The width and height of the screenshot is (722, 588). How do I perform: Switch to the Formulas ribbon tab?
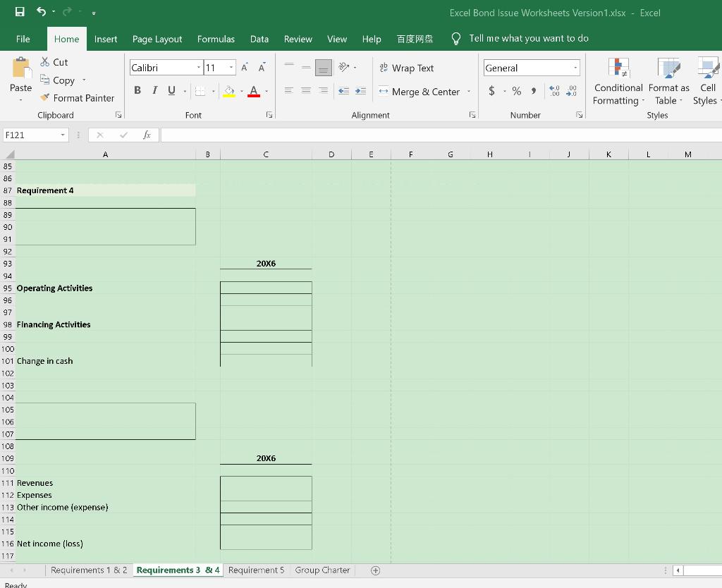point(216,39)
